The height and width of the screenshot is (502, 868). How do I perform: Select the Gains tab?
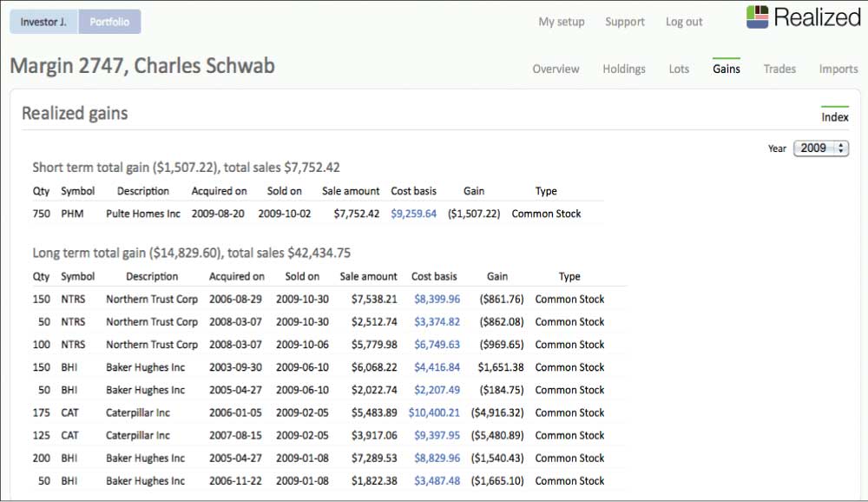727,69
